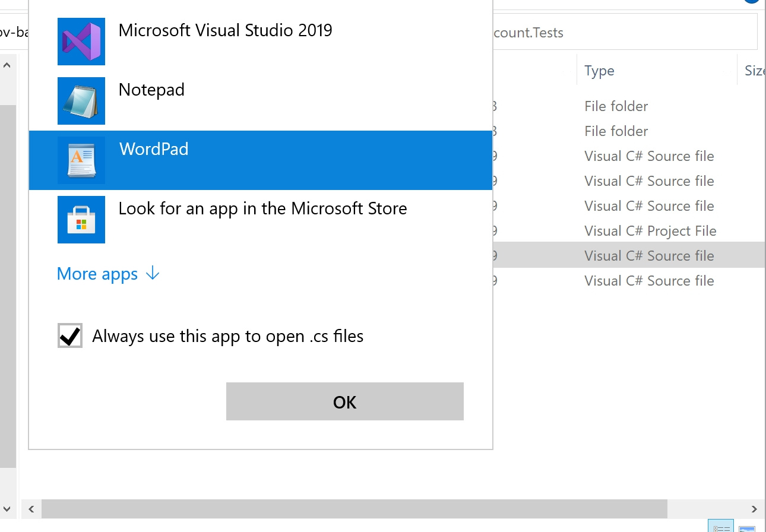The image size is (766, 532).
Task: Pick the WordPad app icon
Action: pyautogui.click(x=81, y=160)
